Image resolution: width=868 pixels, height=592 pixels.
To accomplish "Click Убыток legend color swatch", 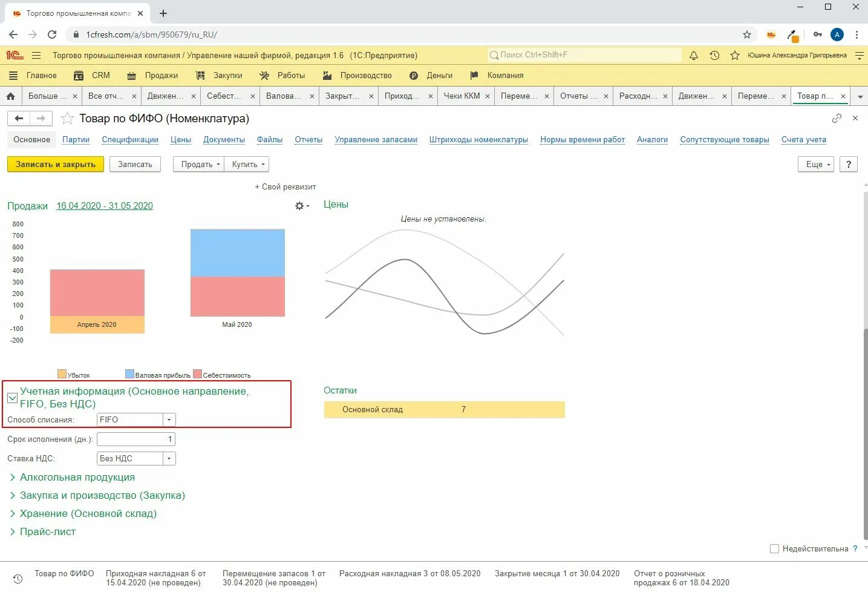I will 62,374.
